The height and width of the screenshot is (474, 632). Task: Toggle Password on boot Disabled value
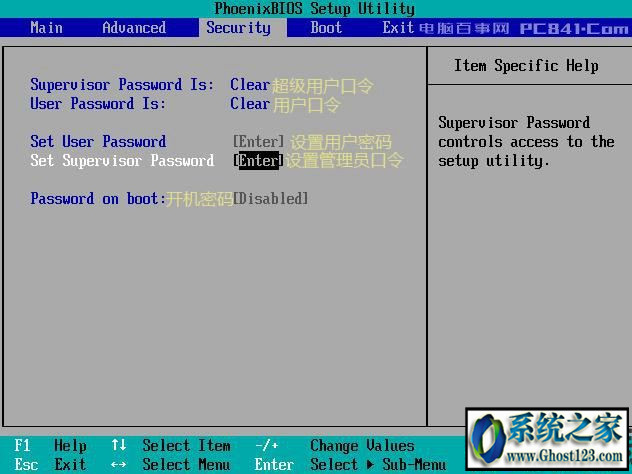[x=271, y=198]
